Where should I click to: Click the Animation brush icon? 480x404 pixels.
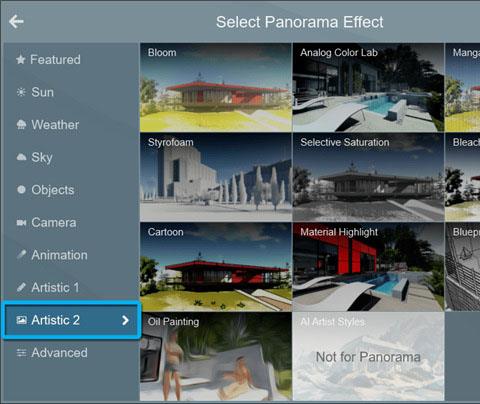point(21,255)
